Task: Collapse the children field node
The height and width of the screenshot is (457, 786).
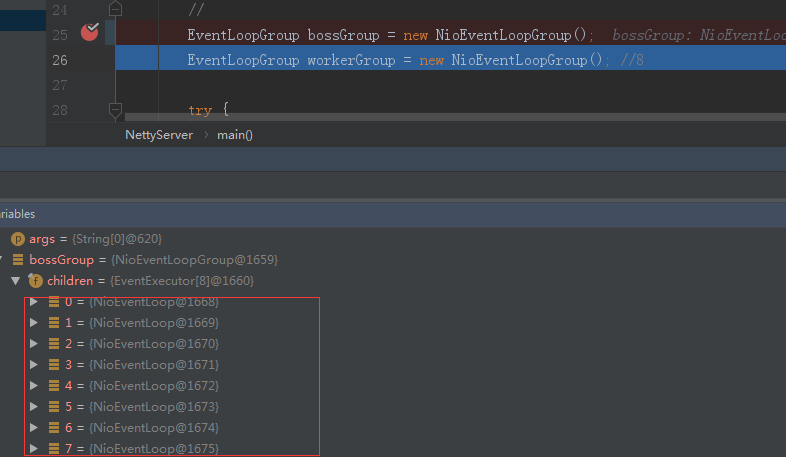Action: (16, 281)
